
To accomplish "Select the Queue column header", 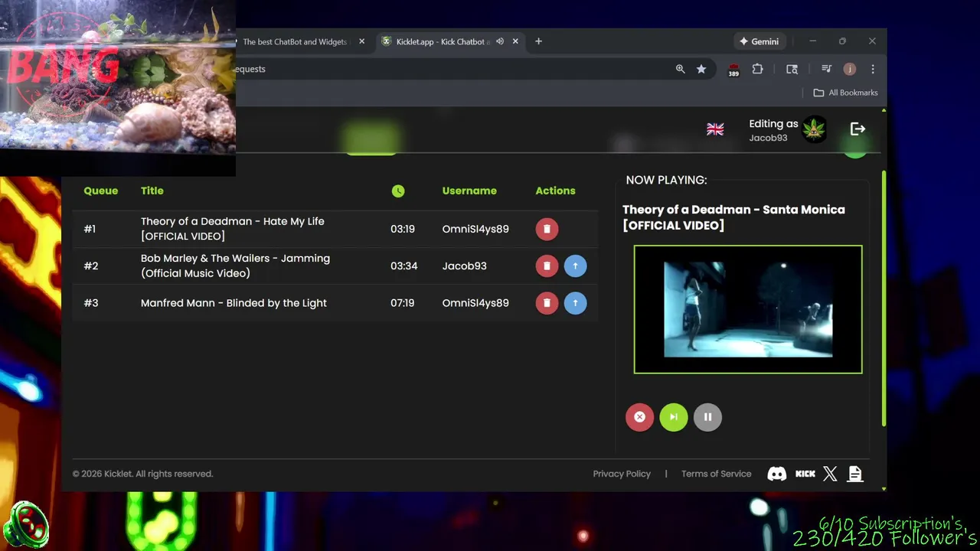I will tap(101, 191).
